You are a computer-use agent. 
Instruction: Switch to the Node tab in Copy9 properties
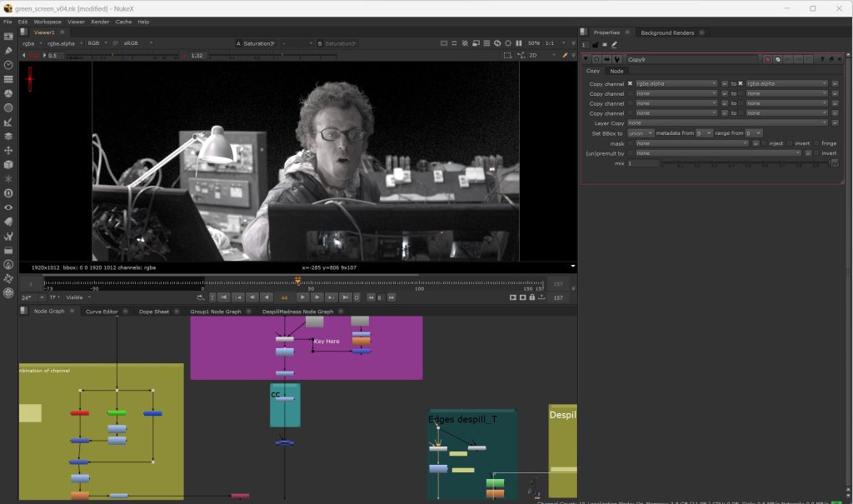616,71
